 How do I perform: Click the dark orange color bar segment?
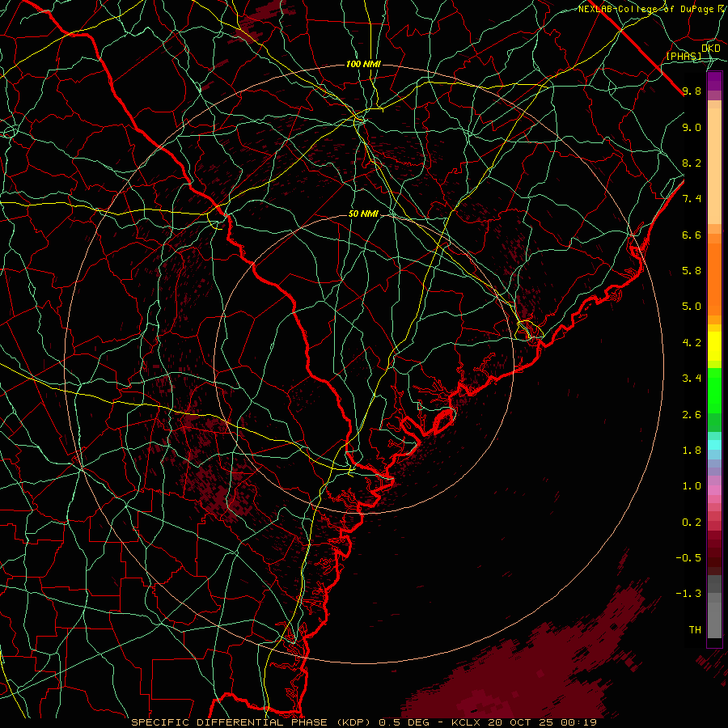714,278
